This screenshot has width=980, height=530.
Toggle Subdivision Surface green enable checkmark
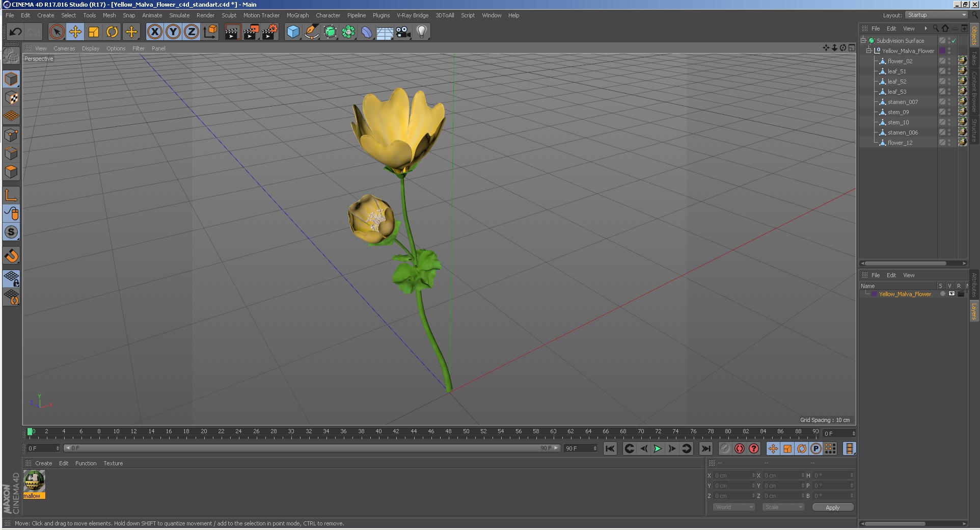click(954, 41)
